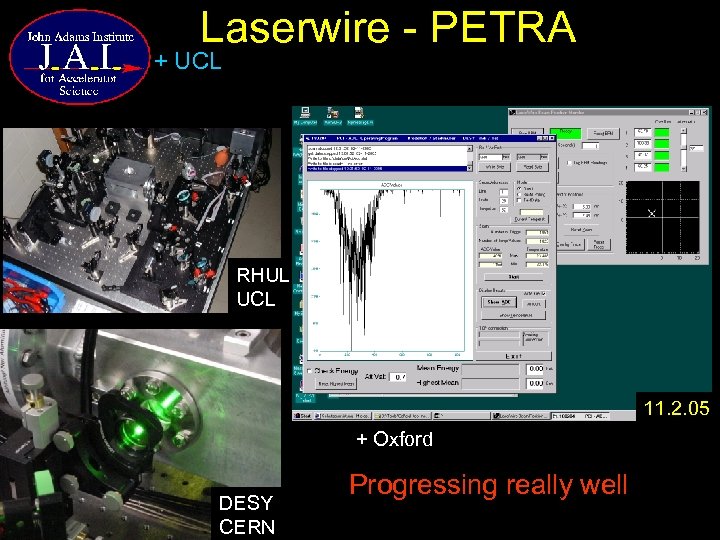Open the third desktop icon in top row
The width and height of the screenshot is (720, 540).
(360, 115)
